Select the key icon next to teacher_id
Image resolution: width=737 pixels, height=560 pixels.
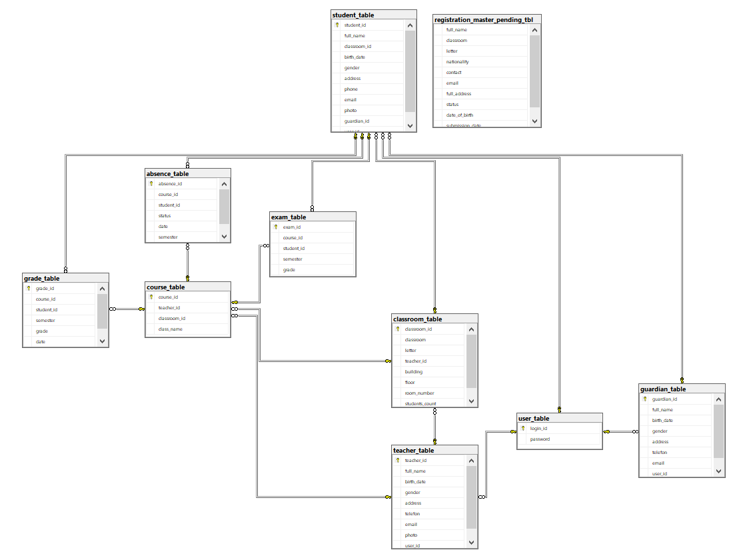(x=398, y=460)
